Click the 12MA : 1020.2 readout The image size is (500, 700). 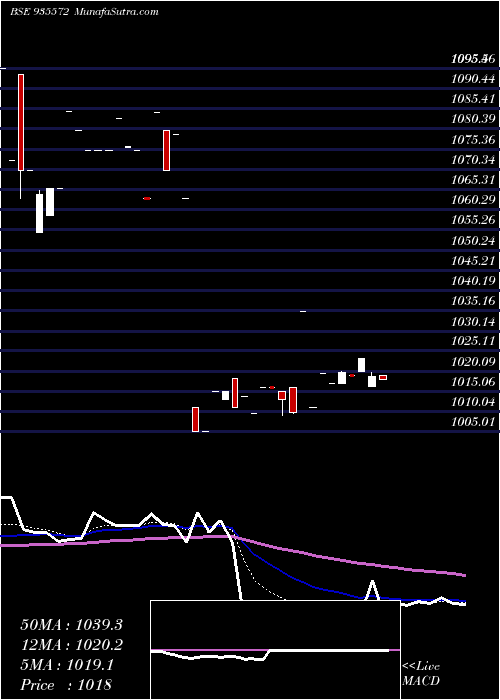71,645
